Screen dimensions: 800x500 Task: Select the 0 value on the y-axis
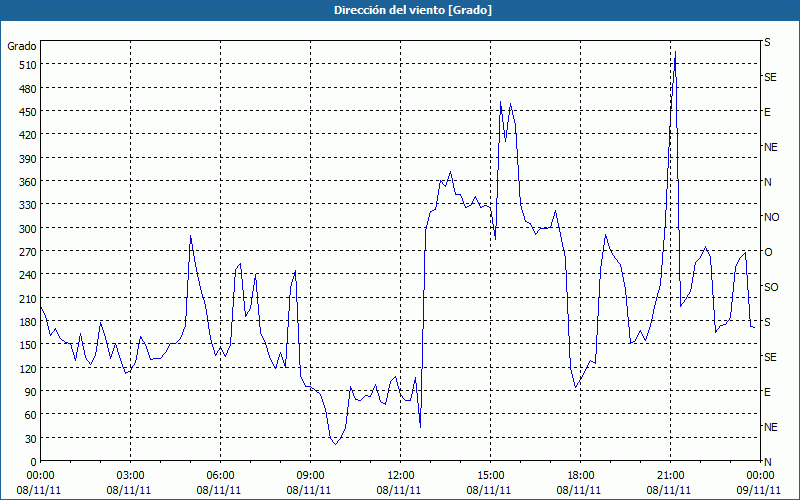(x=34, y=462)
